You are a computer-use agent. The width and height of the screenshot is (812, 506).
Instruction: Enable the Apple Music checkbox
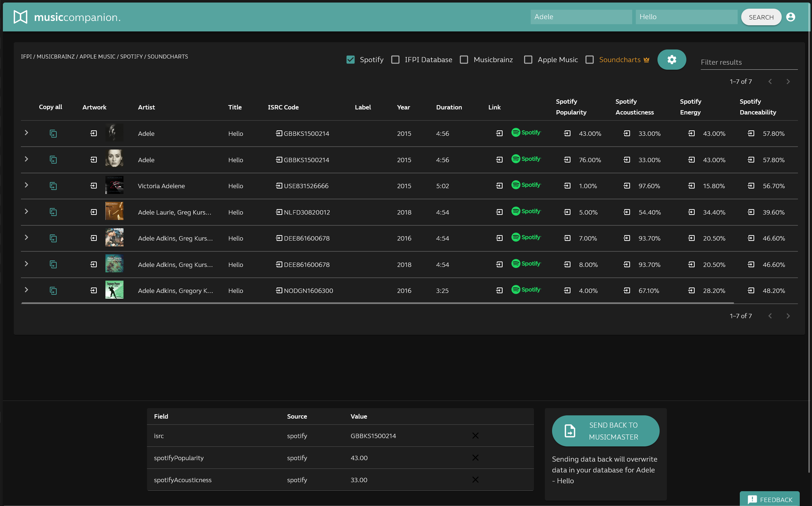tap(528, 60)
